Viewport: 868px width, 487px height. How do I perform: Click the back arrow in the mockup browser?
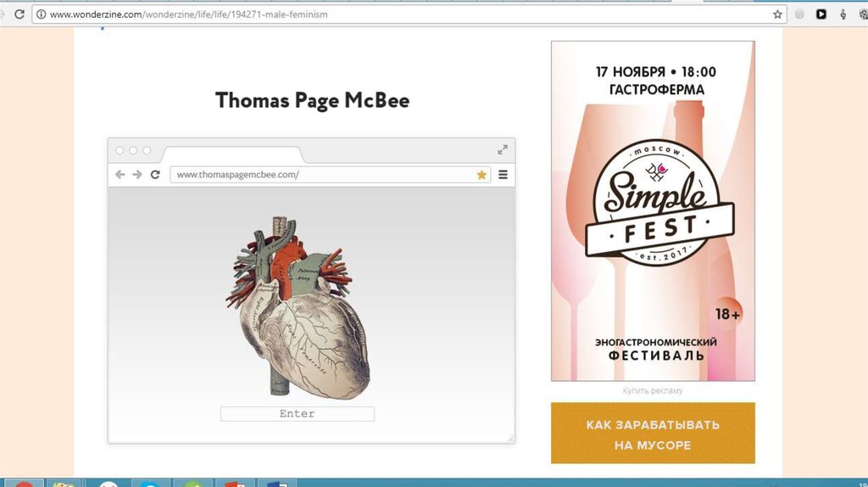click(120, 175)
